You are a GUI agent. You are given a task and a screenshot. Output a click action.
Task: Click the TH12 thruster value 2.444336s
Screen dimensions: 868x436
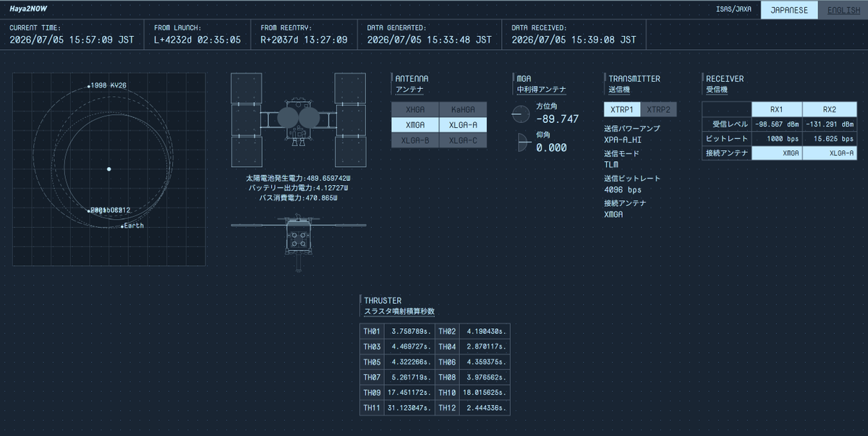485,408
